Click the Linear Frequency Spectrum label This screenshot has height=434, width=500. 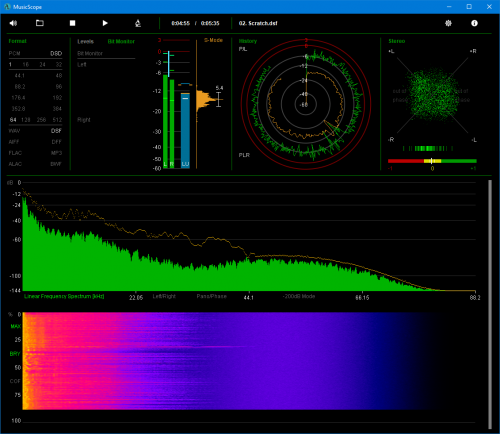[64, 296]
